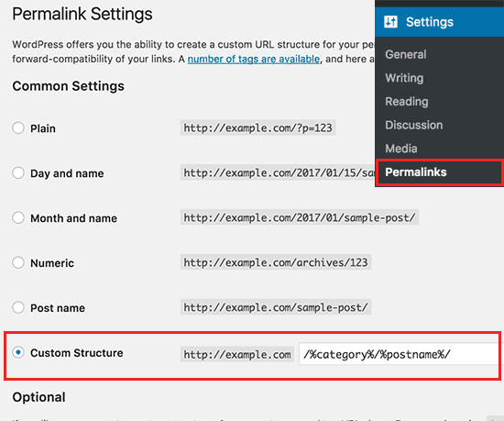The image size is (504, 421).
Task: Open the Media settings page
Action: pyautogui.click(x=401, y=149)
